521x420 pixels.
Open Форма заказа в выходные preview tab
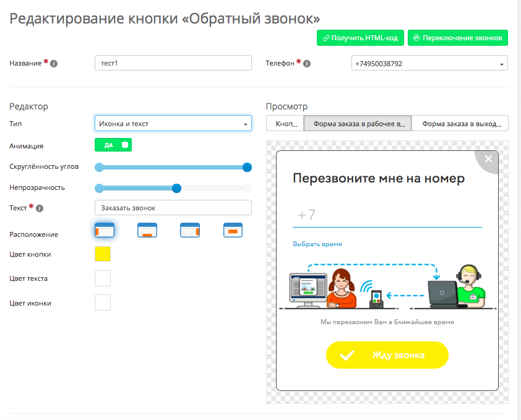click(x=460, y=124)
